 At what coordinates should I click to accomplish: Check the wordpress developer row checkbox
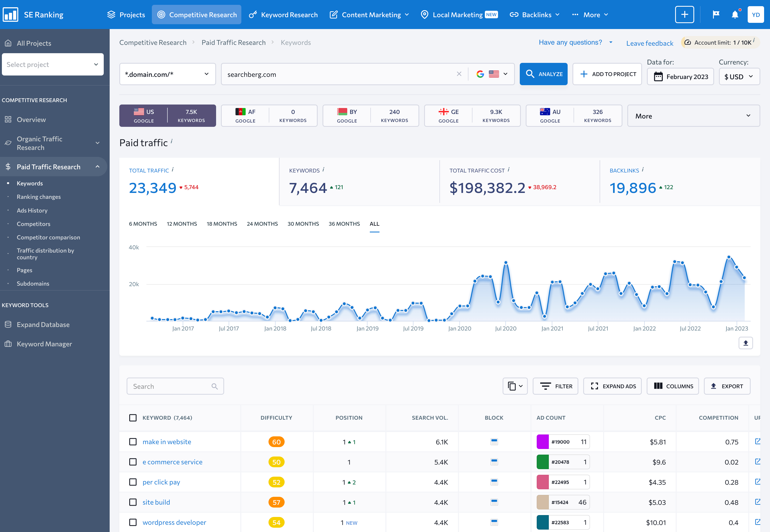click(x=133, y=522)
